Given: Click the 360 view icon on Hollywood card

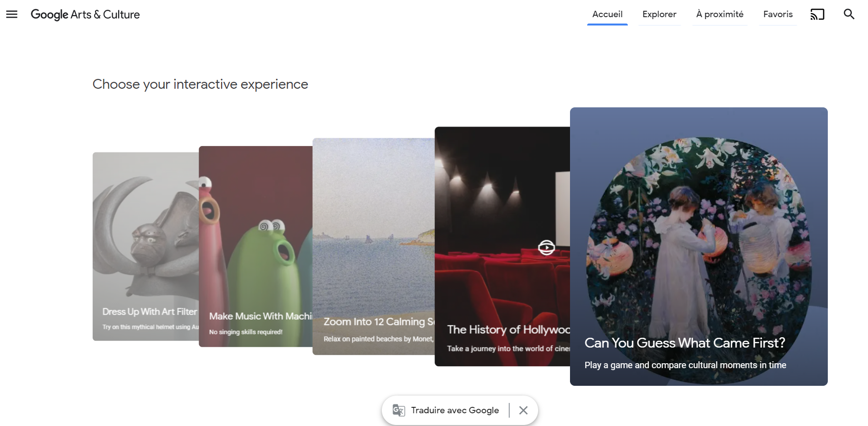Looking at the screenshot, I should click(x=546, y=247).
